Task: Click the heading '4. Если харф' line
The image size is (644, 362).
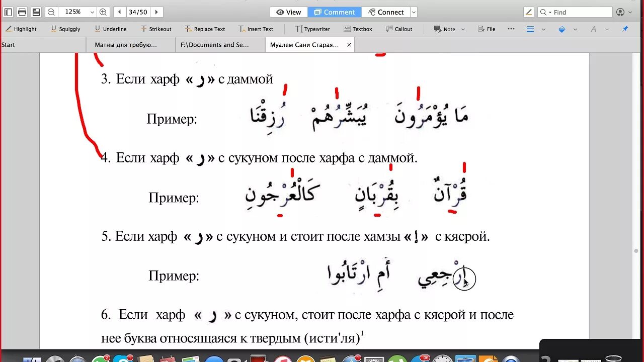Action: pos(259,158)
